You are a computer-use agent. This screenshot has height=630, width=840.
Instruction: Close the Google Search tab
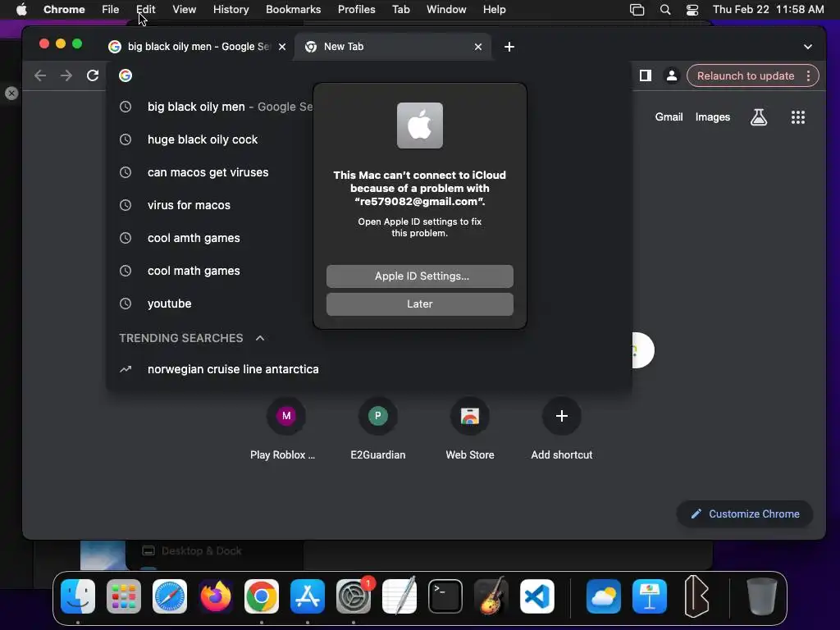(x=282, y=47)
